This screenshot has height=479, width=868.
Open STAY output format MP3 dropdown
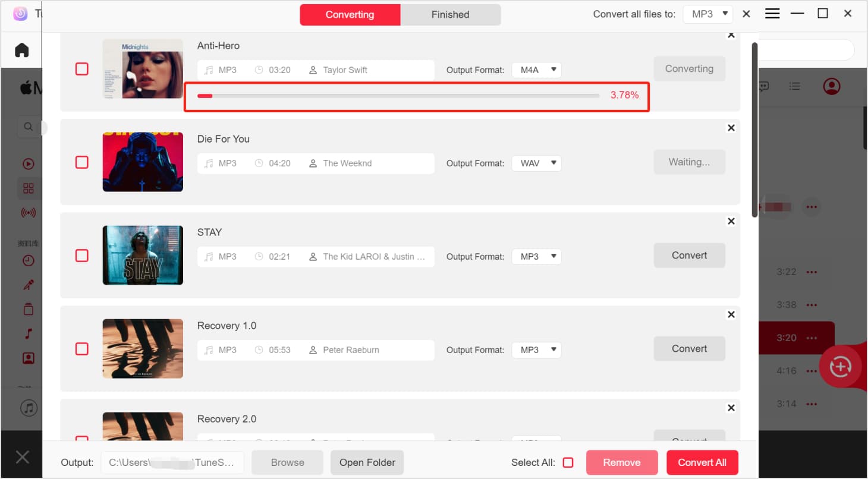pyautogui.click(x=536, y=256)
